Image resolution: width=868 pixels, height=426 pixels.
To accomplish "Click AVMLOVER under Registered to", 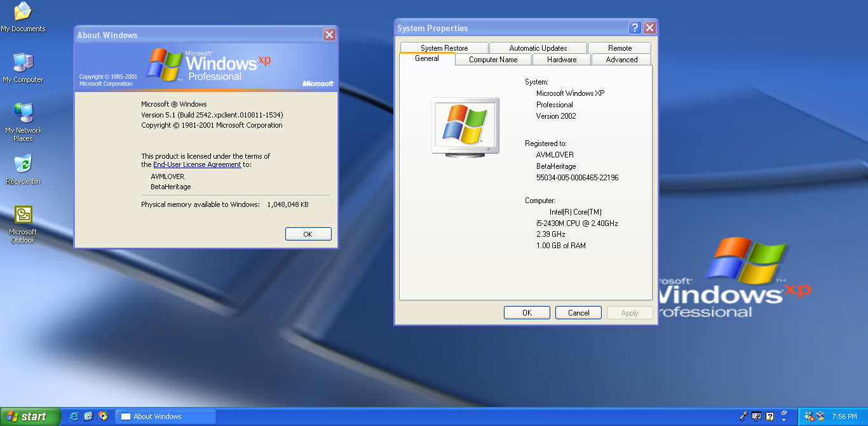I will point(555,155).
